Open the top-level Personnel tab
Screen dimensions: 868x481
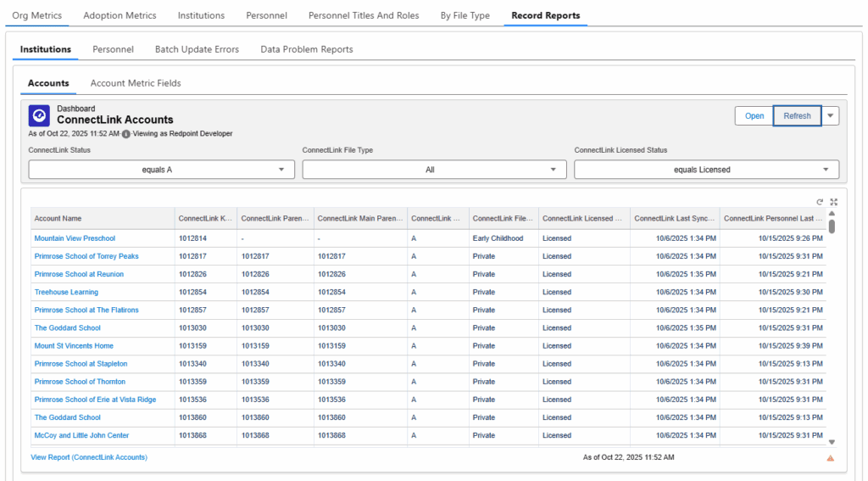point(266,15)
